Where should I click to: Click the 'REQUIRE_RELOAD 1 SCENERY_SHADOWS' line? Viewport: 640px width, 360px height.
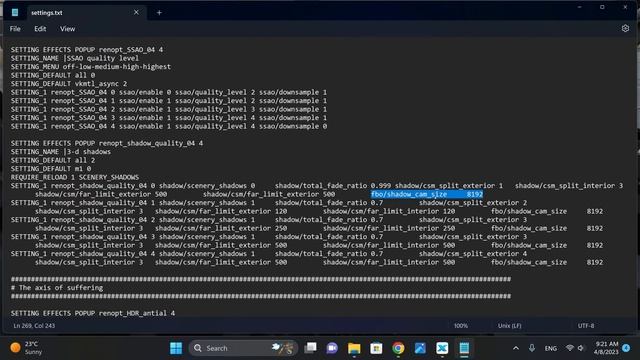point(75,178)
